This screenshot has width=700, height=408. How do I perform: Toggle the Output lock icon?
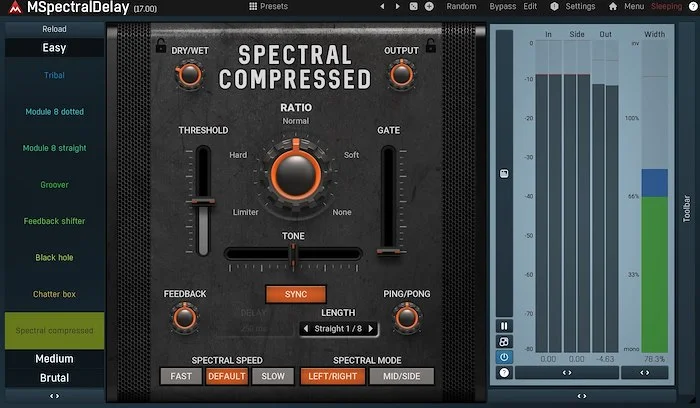point(431,45)
